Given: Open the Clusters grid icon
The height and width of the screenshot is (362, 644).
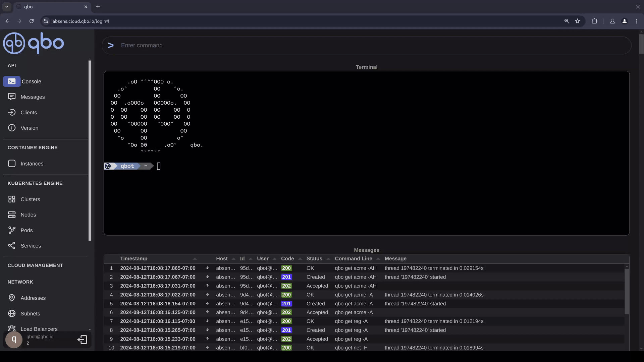Looking at the screenshot, I should pyautogui.click(x=12, y=199).
